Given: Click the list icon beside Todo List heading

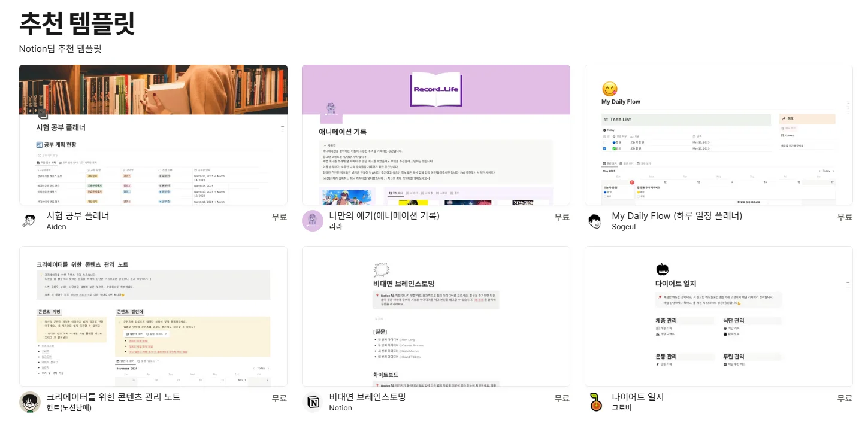Looking at the screenshot, I should [606, 120].
